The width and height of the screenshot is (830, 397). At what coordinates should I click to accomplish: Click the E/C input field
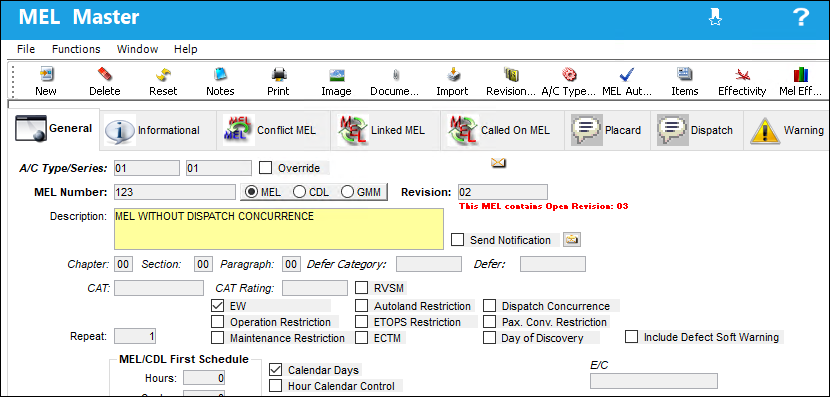point(654,381)
